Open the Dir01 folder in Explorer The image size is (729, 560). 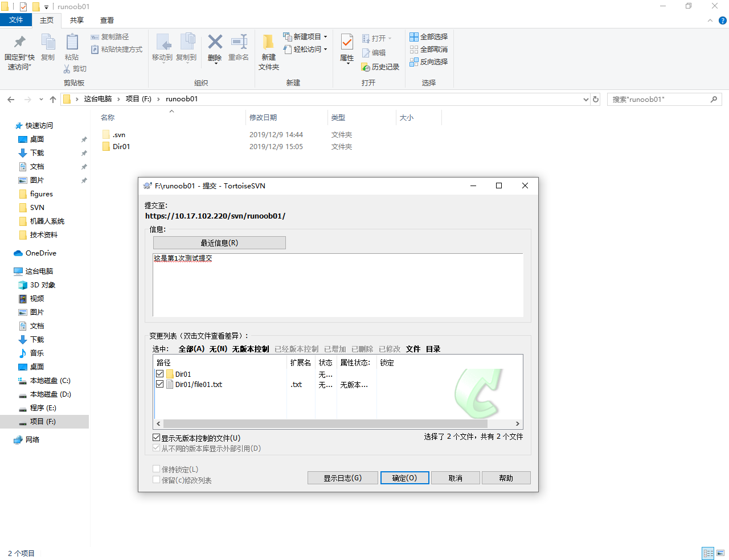[x=121, y=147]
